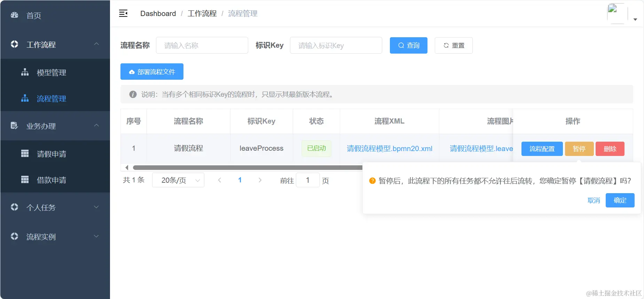Click the 序号 column header
This screenshot has height=299, width=644.
pos(134,121)
